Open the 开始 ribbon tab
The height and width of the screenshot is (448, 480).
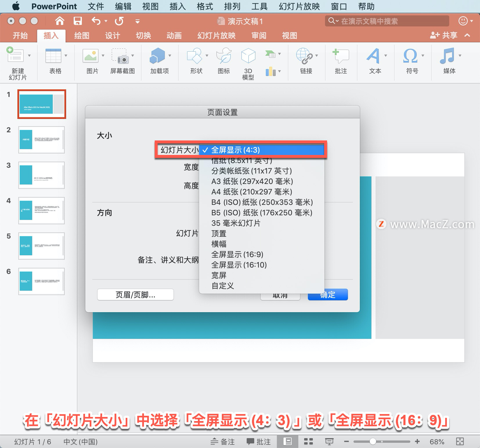20,35
